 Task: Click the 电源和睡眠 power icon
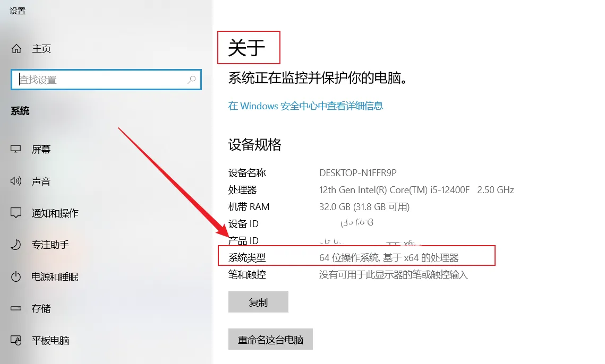point(16,276)
